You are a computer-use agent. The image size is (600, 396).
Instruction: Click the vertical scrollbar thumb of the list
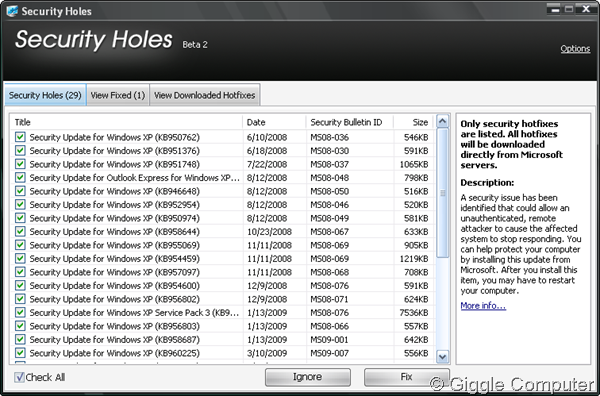click(442, 193)
